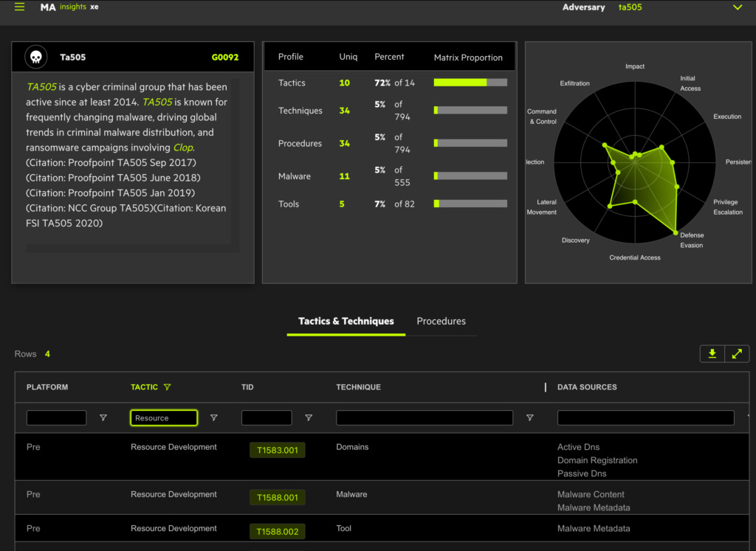Click the Impact radar label
Viewport: 756px width, 551px height.
[x=634, y=66]
